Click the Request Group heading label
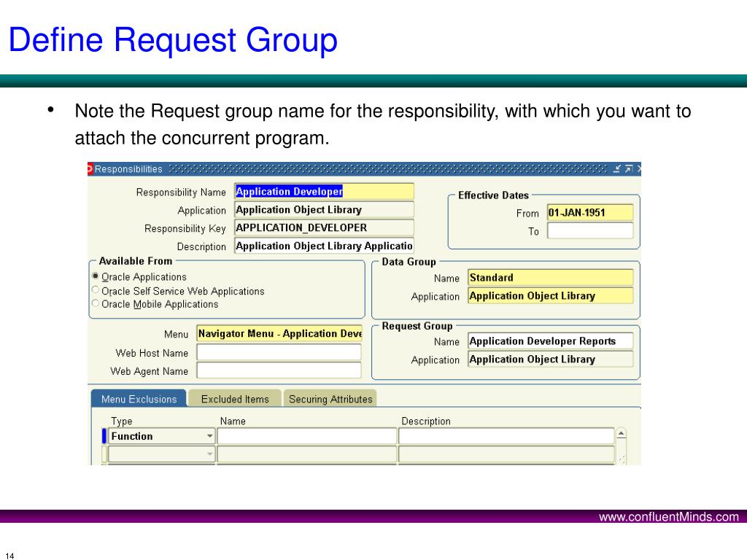 (x=417, y=326)
